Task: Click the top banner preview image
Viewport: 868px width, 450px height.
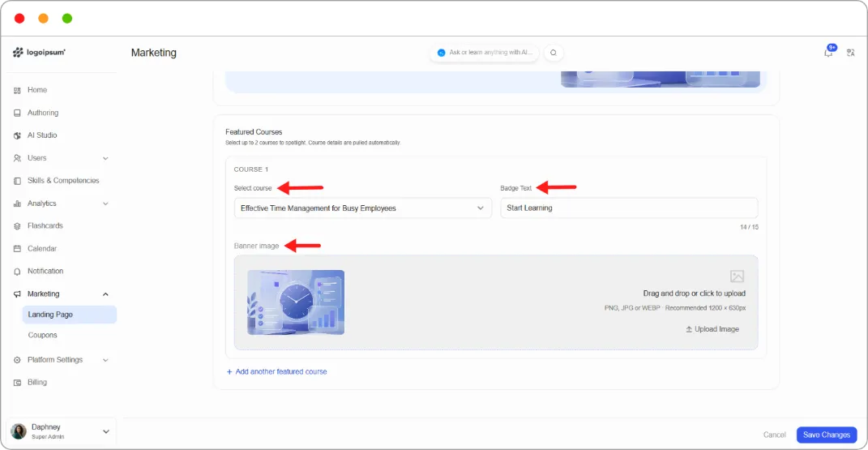Action: point(661,79)
